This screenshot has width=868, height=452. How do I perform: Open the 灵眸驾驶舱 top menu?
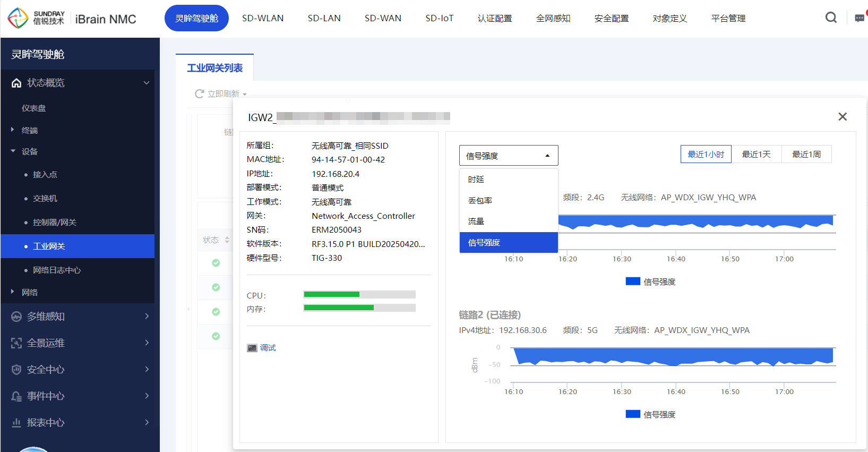coord(196,18)
